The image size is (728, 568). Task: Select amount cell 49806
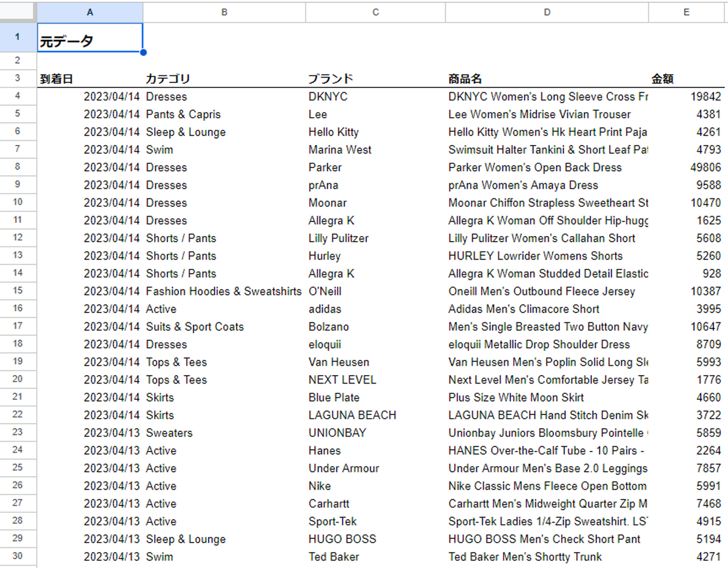686,167
